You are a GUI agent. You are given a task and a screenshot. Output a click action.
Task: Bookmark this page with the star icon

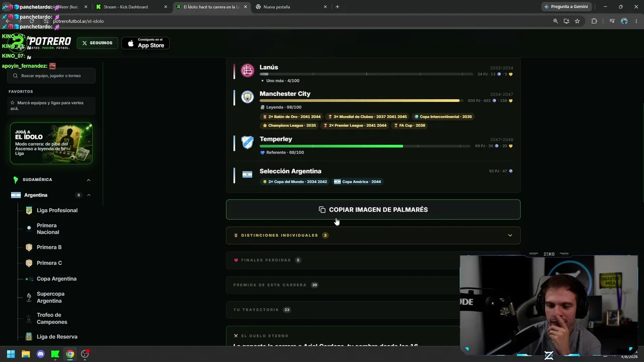[577, 21]
